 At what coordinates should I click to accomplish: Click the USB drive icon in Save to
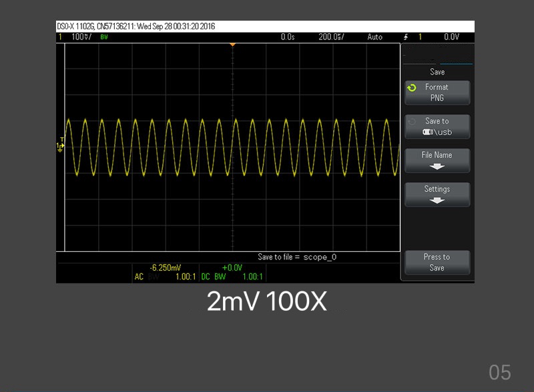tap(428, 132)
